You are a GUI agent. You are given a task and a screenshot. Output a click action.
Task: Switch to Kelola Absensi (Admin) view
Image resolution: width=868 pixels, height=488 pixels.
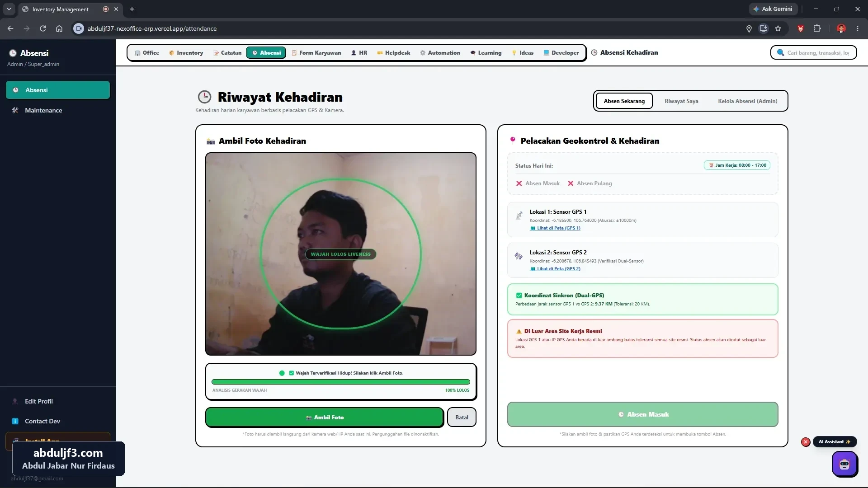pos(747,101)
